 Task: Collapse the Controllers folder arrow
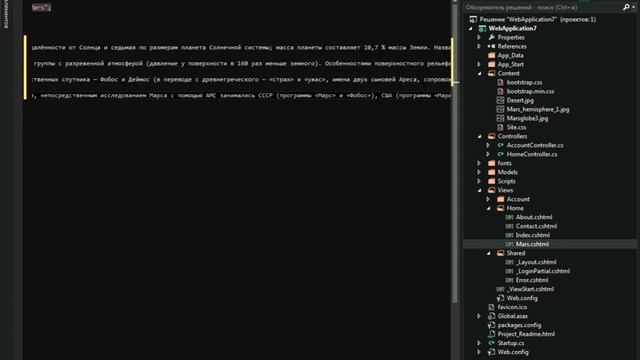pos(480,136)
